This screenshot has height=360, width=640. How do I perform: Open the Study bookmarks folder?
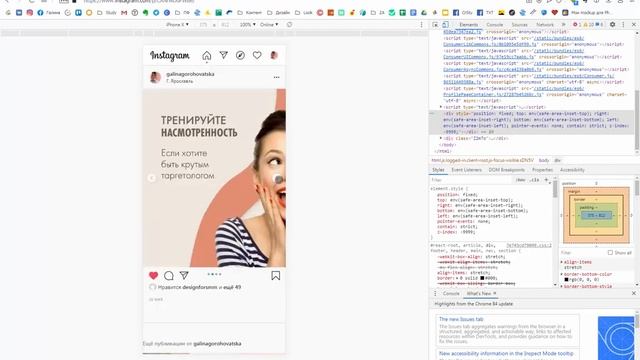tap(107, 13)
